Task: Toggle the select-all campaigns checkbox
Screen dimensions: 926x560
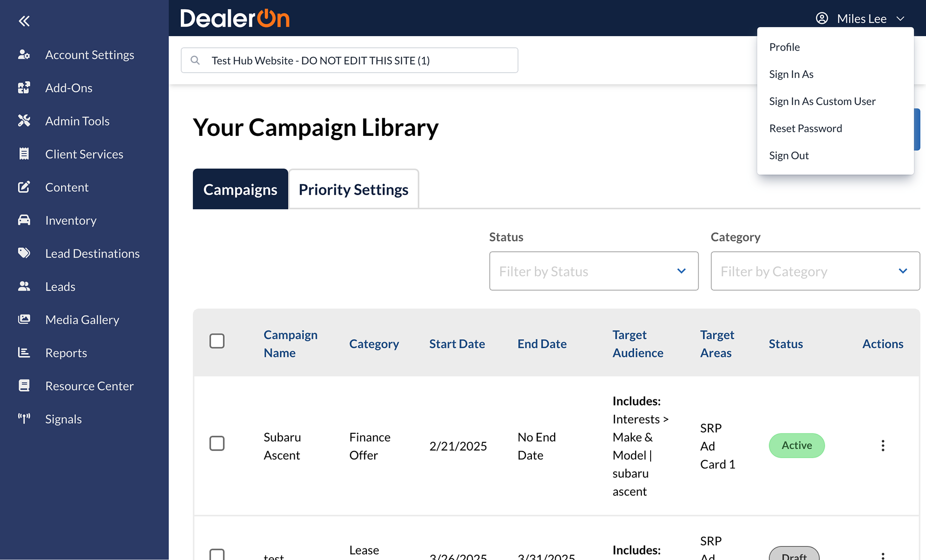Action: pos(217,341)
